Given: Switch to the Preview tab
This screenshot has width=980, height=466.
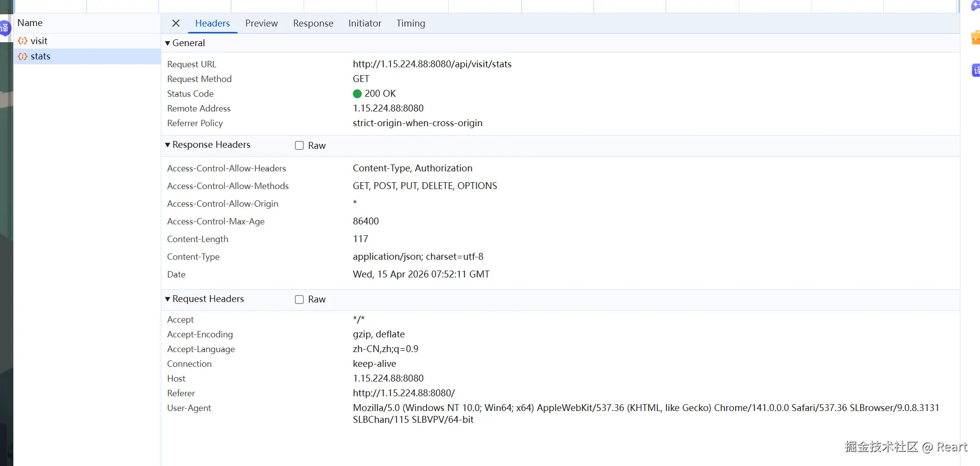Looking at the screenshot, I should point(261,23).
